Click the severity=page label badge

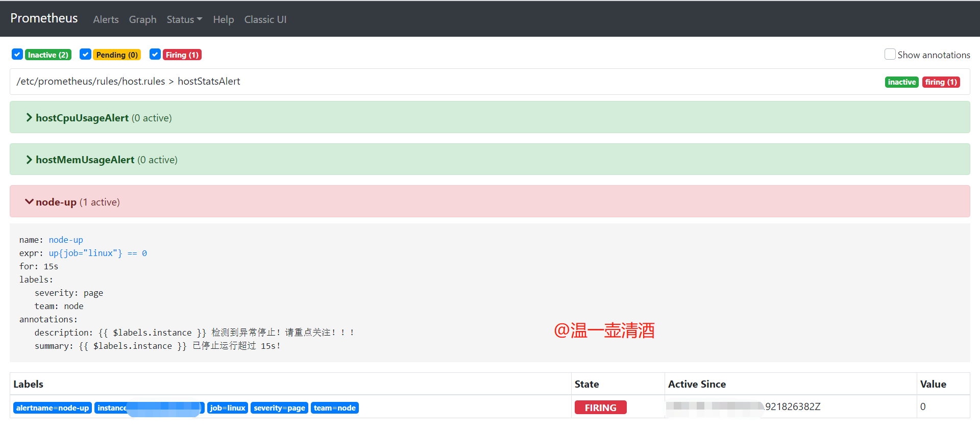279,408
